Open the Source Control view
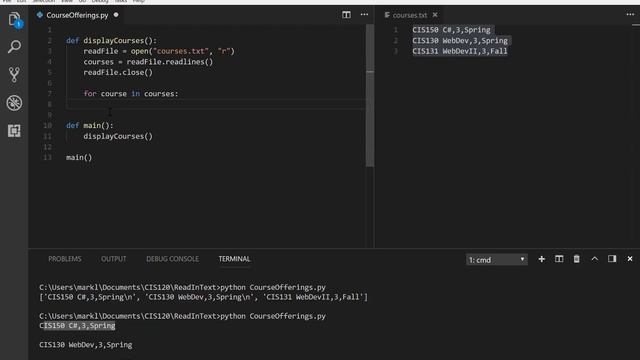Image resolution: width=640 pixels, height=360 pixels. tap(14, 75)
